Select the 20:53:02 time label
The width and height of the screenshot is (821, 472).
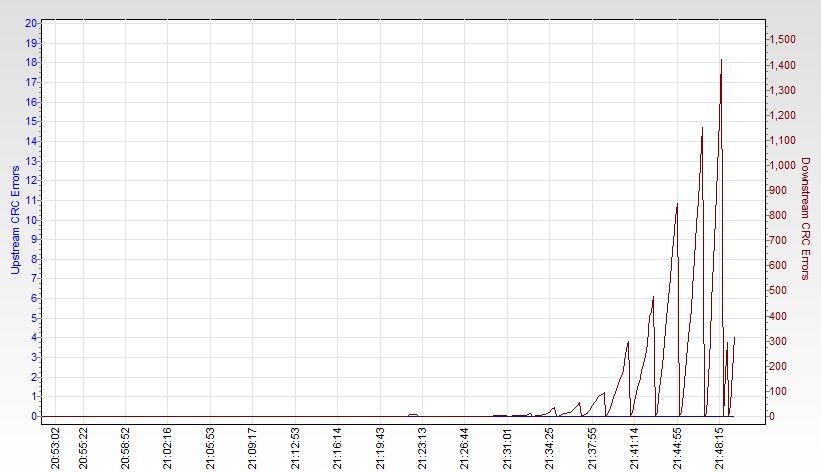(55, 448)
